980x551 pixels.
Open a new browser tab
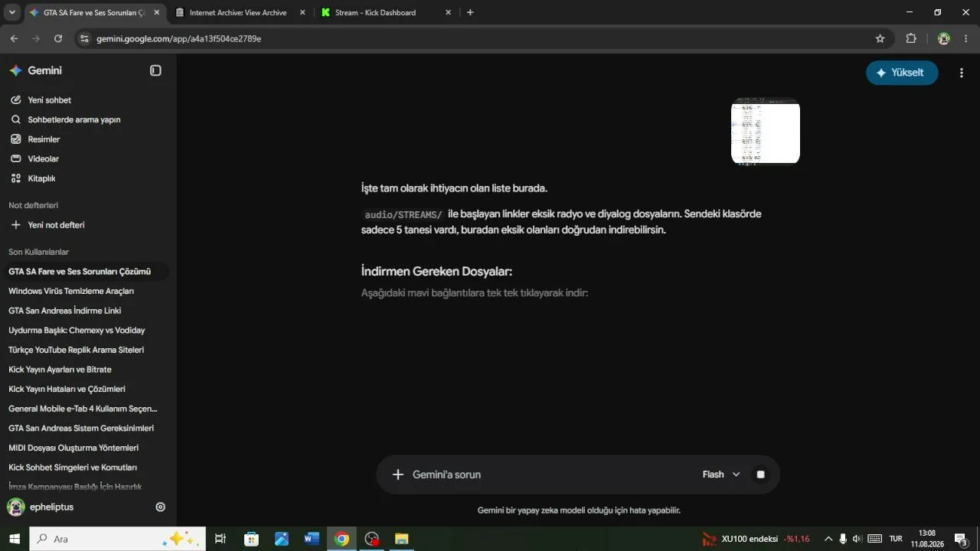[470, 12]
